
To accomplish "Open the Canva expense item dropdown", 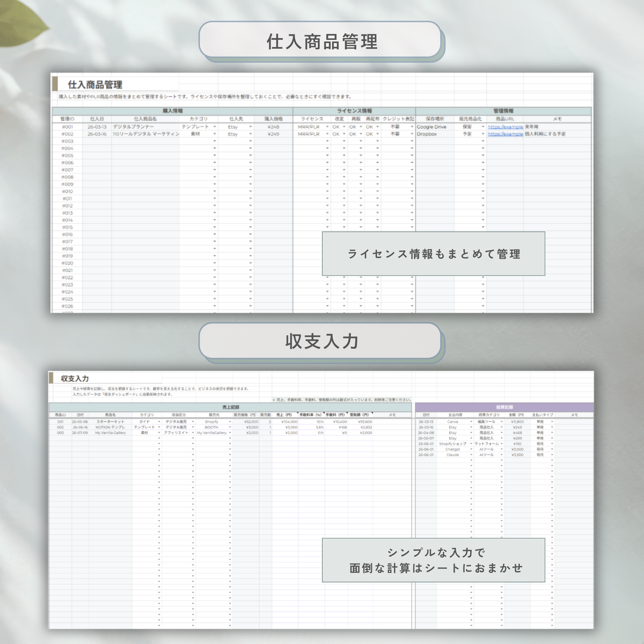I will pyautogui.click(x=471, y=422).
